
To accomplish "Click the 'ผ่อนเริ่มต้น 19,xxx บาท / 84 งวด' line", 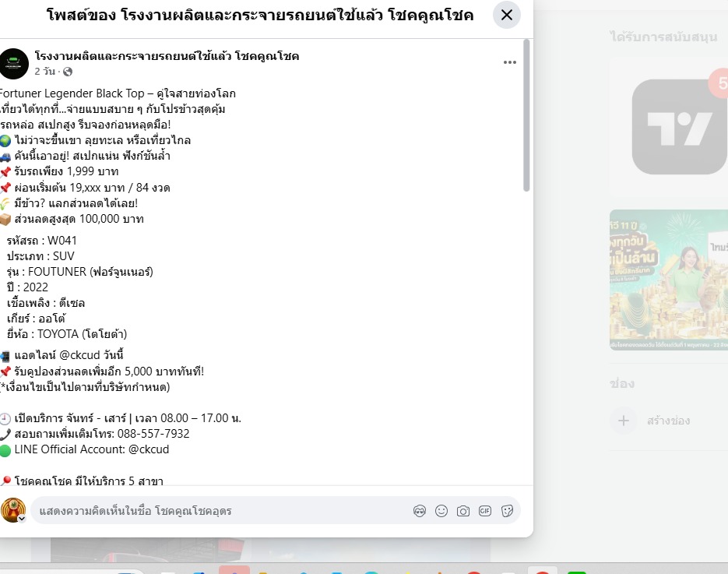I will tap(92, 188).
